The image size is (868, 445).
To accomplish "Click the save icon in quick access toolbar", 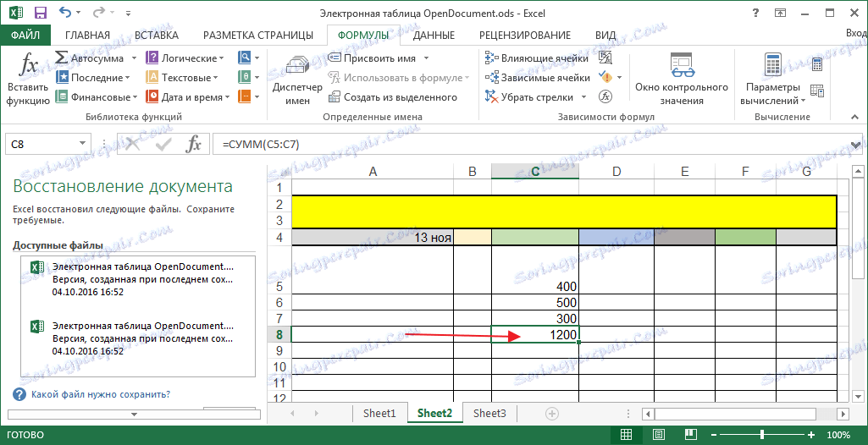I will tap(41, 13).
